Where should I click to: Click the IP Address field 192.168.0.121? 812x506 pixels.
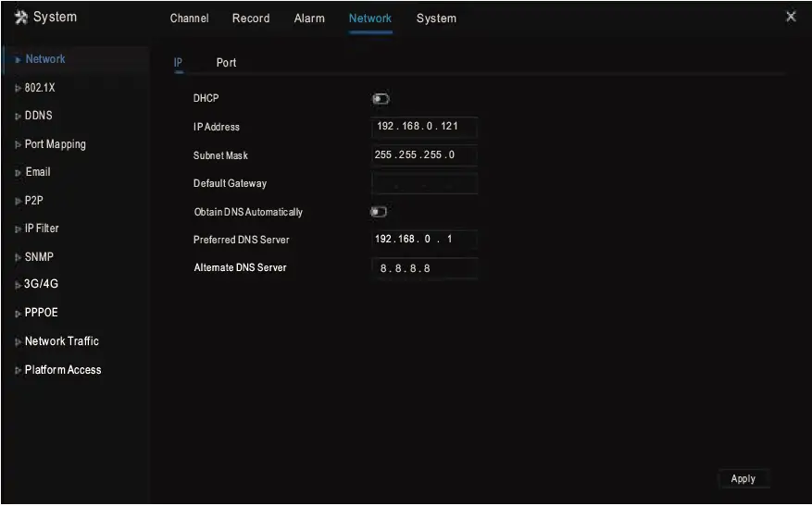pyautogui.click(x=424, y=127)
